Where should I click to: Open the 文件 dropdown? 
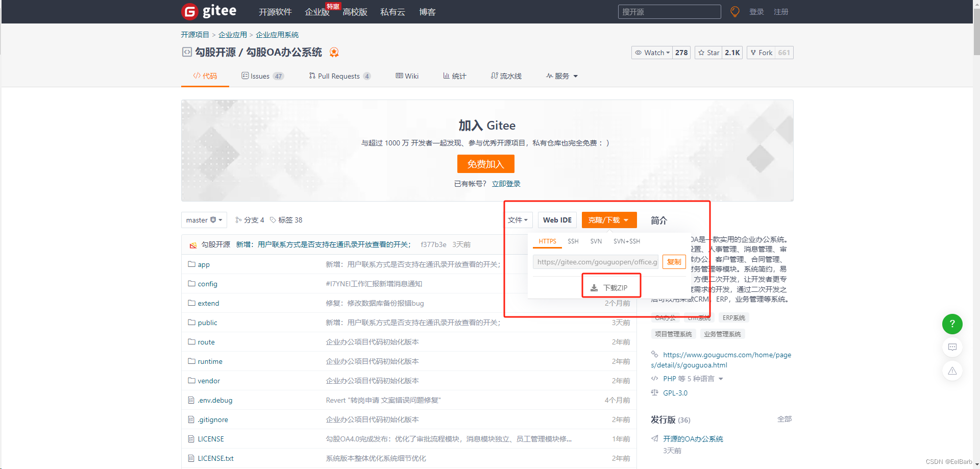518,220
